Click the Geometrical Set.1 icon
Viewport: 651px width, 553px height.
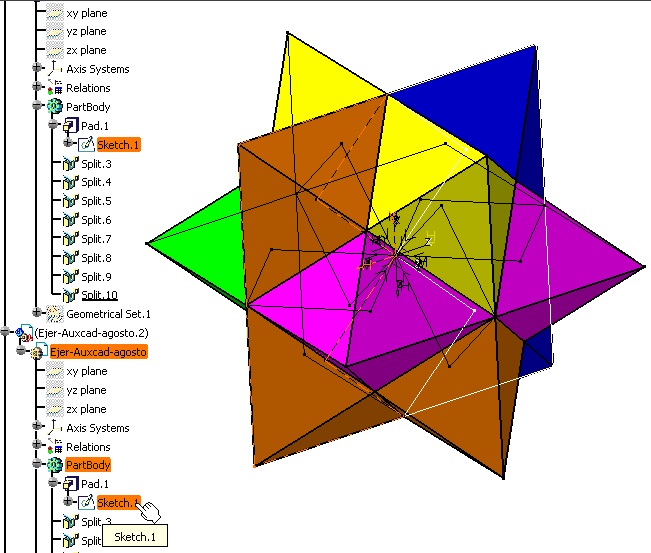pos(55,314)
